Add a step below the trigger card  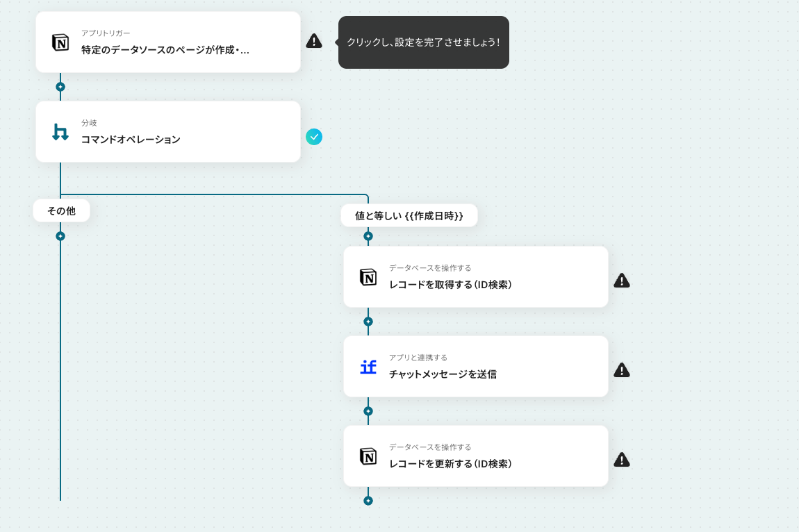(x=60, y=87)
